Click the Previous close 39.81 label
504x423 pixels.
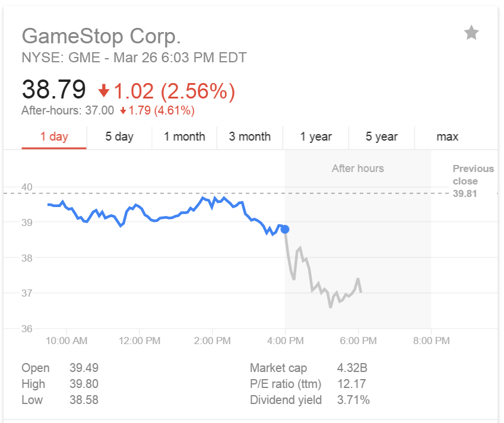pos(473,181)
